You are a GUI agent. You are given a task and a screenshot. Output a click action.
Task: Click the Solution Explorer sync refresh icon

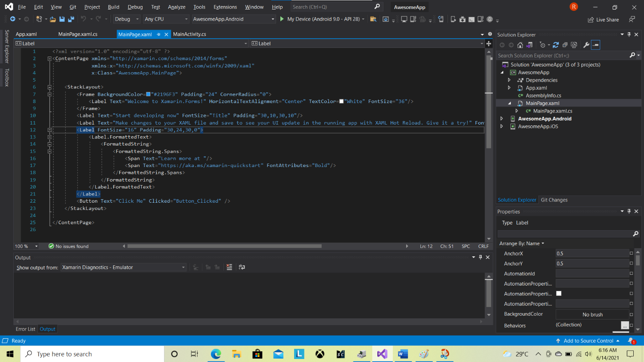click(556, 45)
